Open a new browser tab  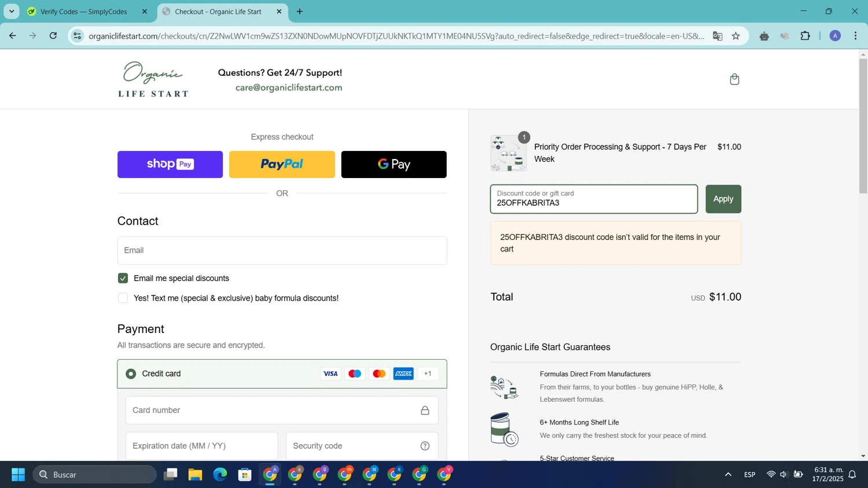(x=300, y=12)
